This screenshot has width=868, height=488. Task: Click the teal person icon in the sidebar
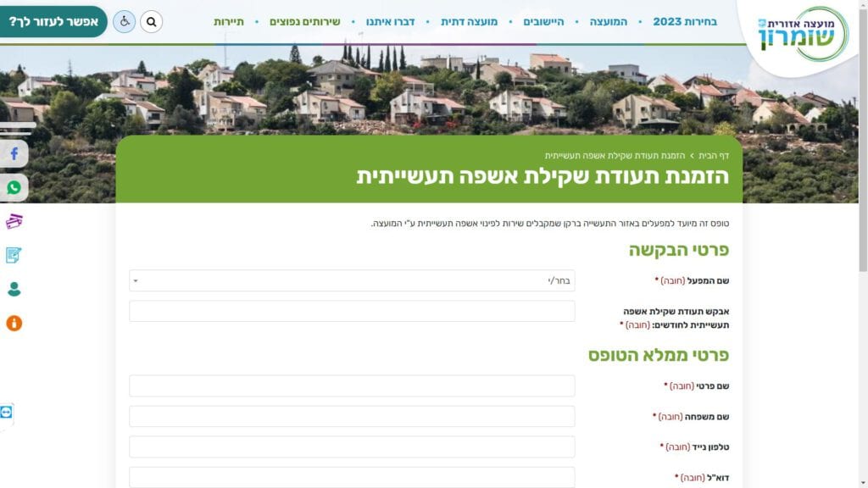(x=14, y=289)
